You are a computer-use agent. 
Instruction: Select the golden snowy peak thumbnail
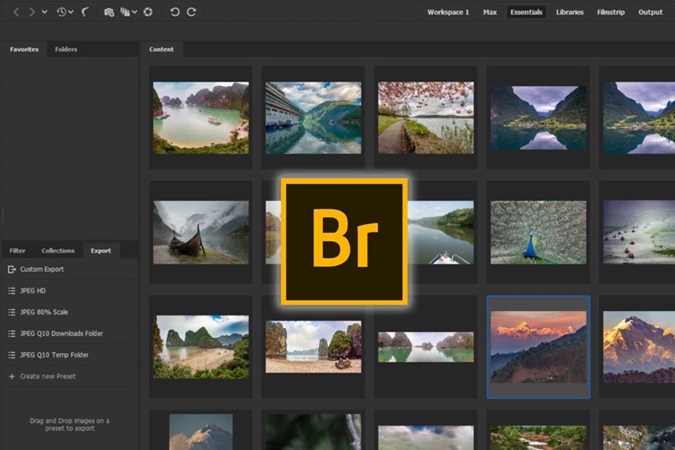(x=639, y=347)
